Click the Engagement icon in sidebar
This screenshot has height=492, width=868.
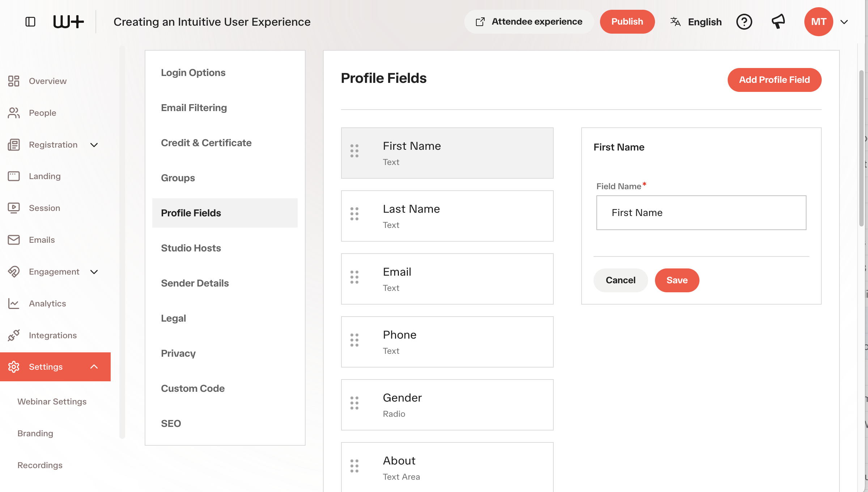click(14, 272)
